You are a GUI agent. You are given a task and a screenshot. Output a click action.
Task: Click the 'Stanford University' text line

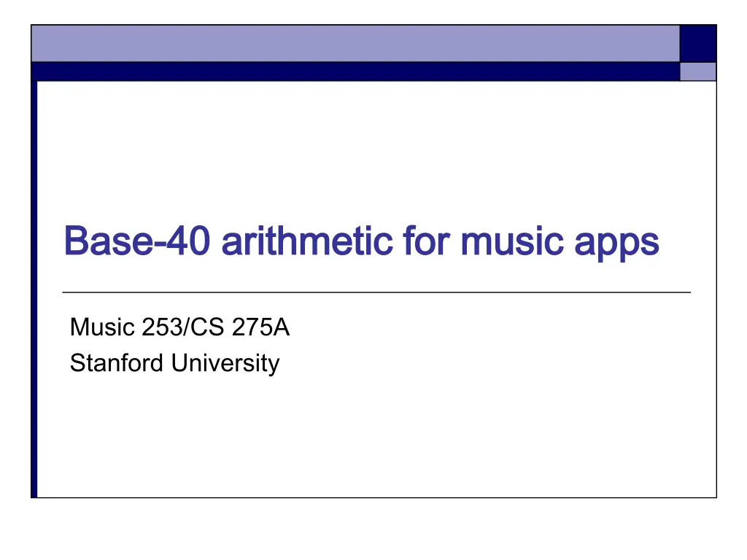point(174,363)
